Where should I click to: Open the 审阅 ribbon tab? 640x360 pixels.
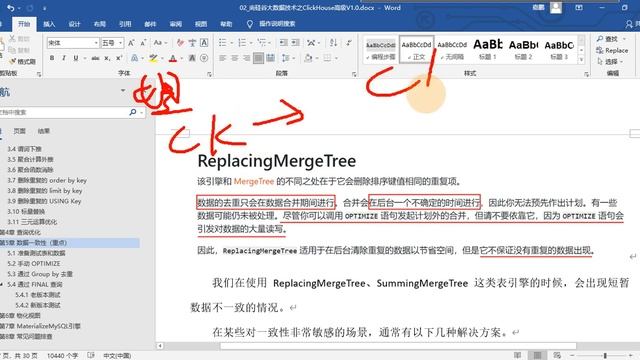176,24
